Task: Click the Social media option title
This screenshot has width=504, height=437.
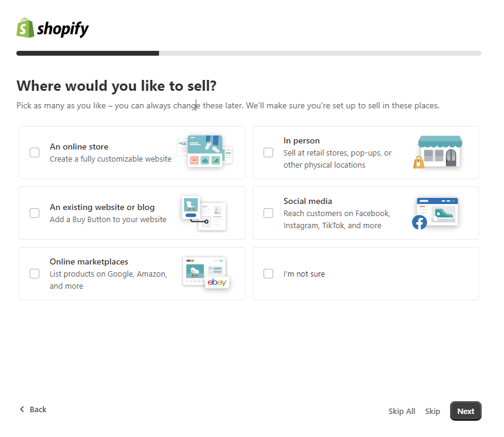Action: 308,202
